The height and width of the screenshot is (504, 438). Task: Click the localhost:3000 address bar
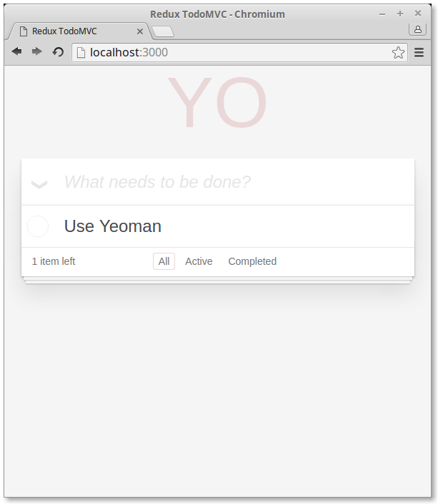tap(236, 52)
